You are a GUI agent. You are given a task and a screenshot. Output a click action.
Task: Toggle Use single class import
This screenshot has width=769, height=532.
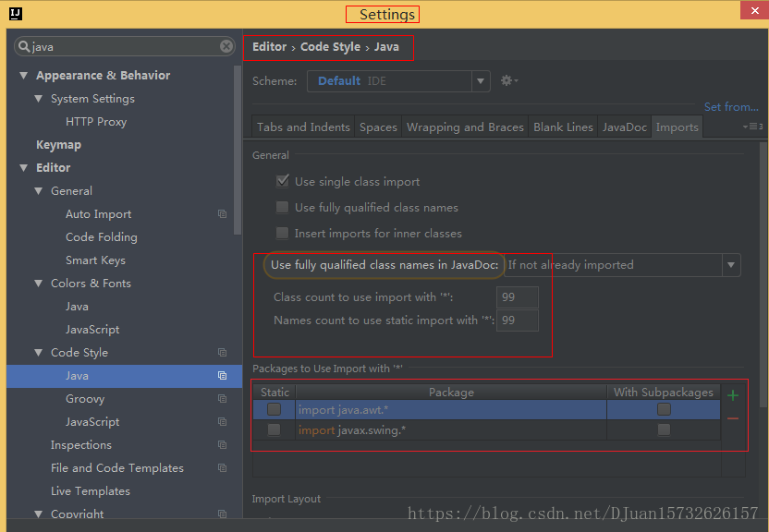click(283, 181)
